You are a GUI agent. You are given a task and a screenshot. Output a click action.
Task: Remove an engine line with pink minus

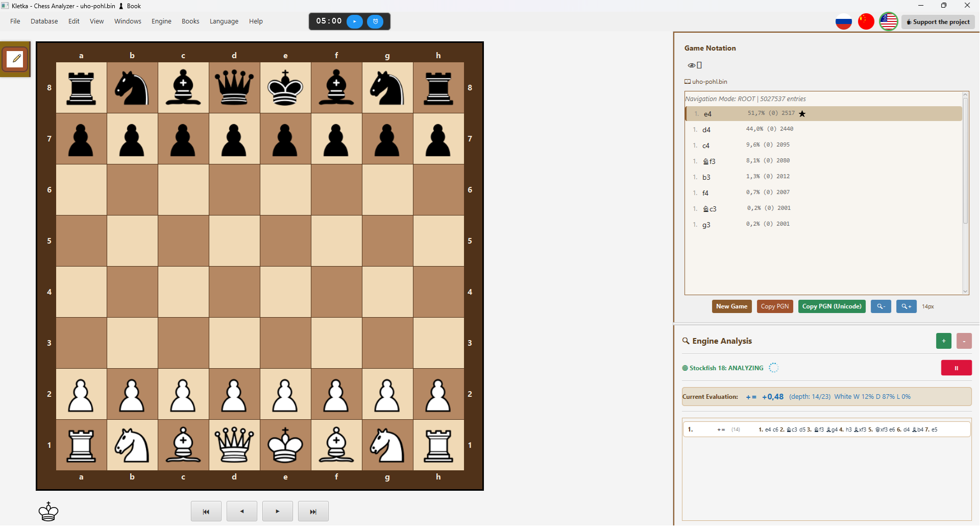[964, 341]
